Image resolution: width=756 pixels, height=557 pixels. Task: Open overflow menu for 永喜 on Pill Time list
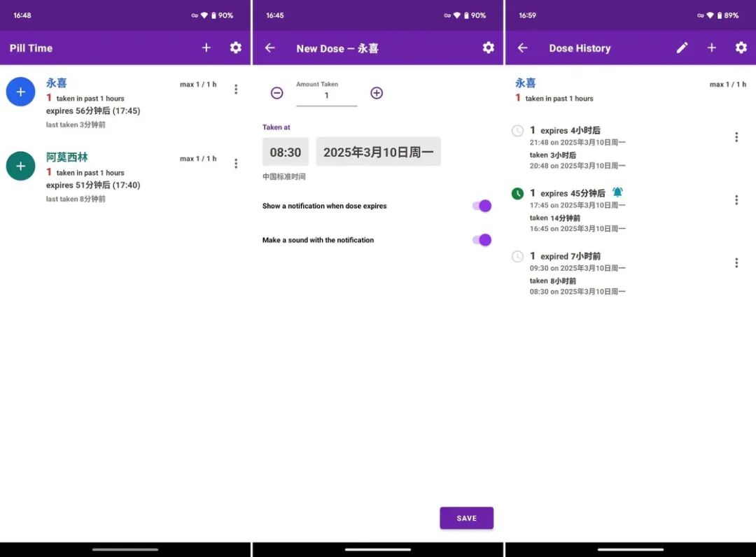click(236, 89)
